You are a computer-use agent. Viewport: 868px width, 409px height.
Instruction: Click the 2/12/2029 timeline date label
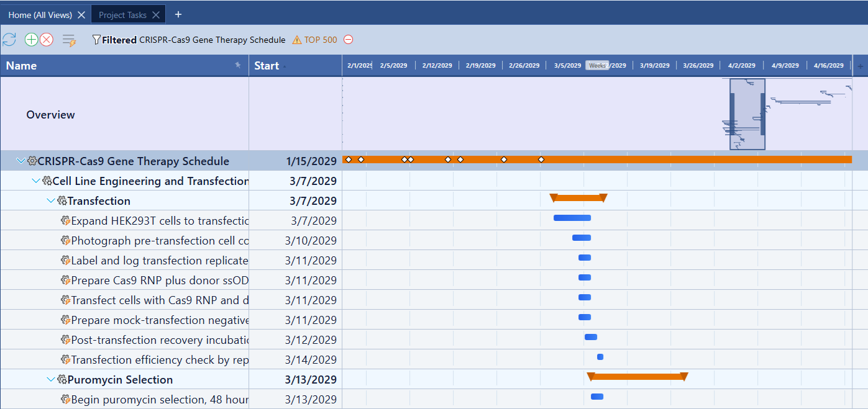437,66
